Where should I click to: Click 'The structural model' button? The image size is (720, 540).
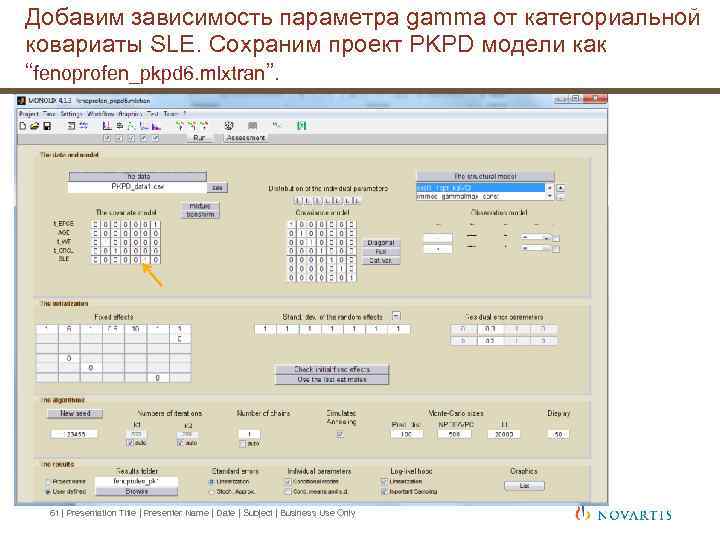click(x=485, y=176)
